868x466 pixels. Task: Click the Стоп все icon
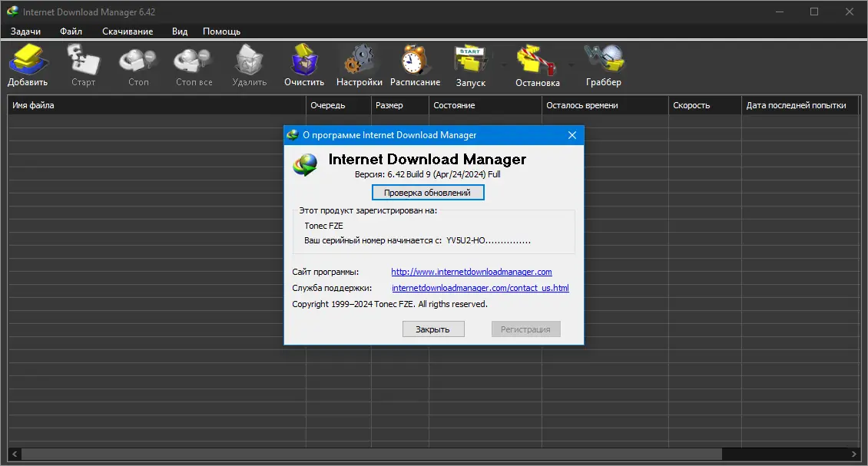tap(192, 61)
